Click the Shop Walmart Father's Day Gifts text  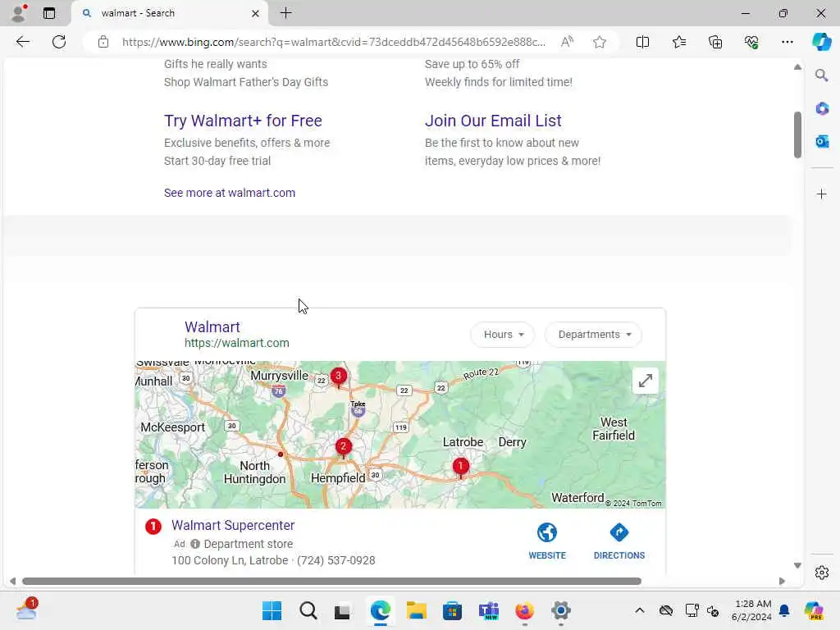[246, 82]
